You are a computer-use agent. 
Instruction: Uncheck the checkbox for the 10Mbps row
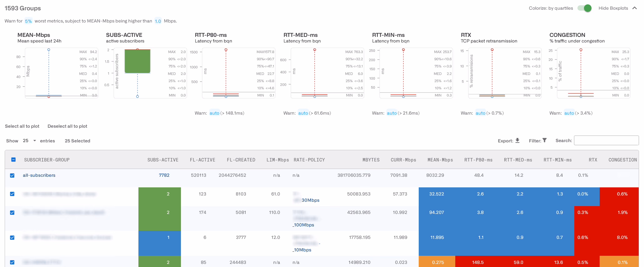(x=12, y=238)
